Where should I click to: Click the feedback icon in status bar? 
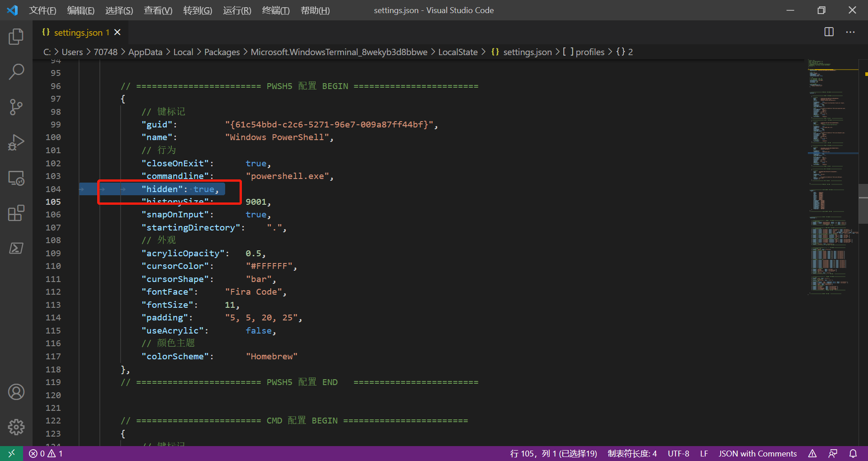tap(833, 453)
